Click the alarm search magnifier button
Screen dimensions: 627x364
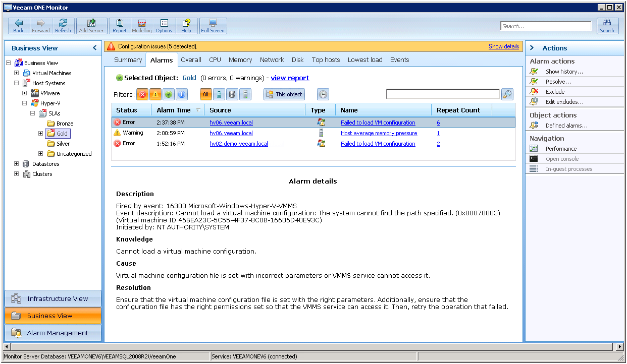tap(507, 94)
